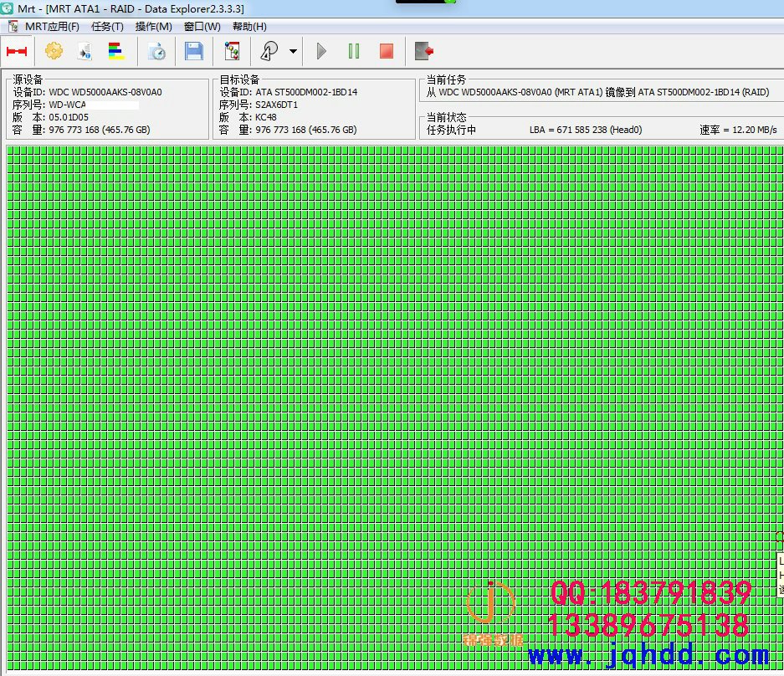Stop the task with red square
The width and height of the screenshot is (784, 676).
click(x=387, y=51)
